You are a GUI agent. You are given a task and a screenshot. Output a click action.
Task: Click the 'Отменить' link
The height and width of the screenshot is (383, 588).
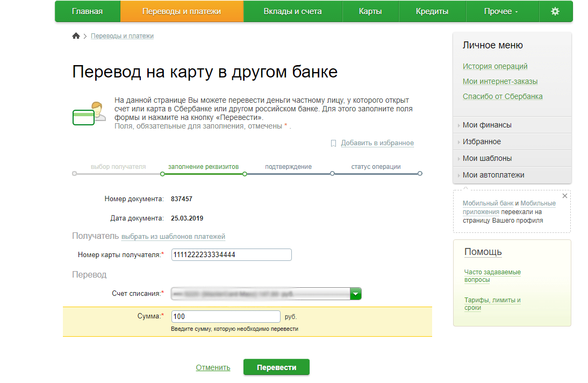click(x=213, y=367)
